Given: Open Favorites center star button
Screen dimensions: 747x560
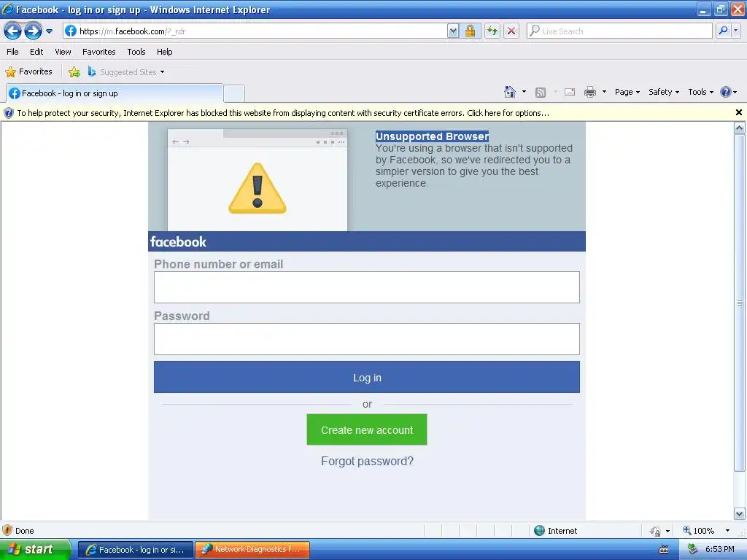Looking at the screenshot, I should [x=28, y=72].
